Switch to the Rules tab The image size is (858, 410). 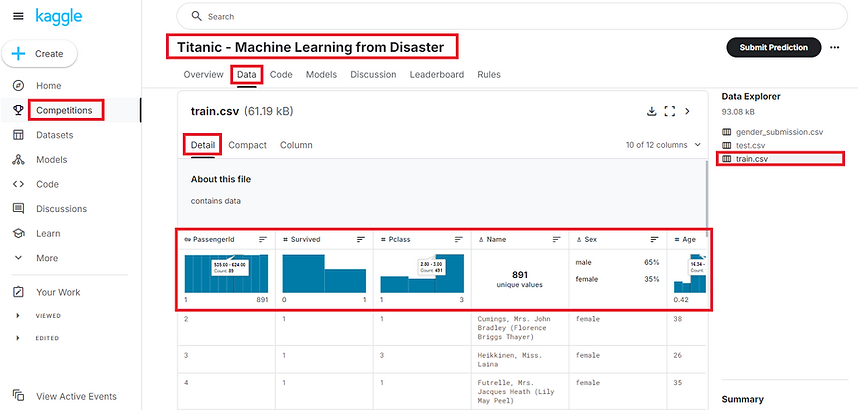tap(489, 74)
